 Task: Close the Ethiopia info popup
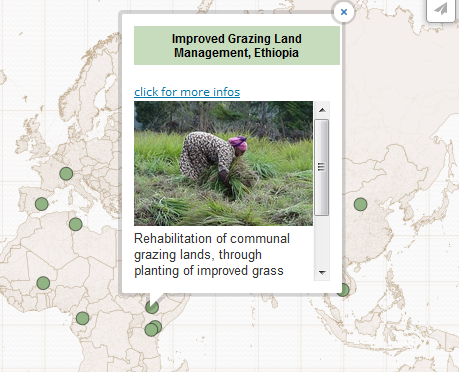(x=344, y=12)
